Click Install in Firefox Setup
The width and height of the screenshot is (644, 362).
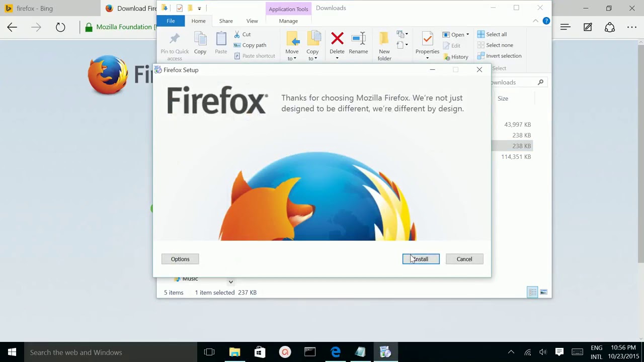click(421, 259)
